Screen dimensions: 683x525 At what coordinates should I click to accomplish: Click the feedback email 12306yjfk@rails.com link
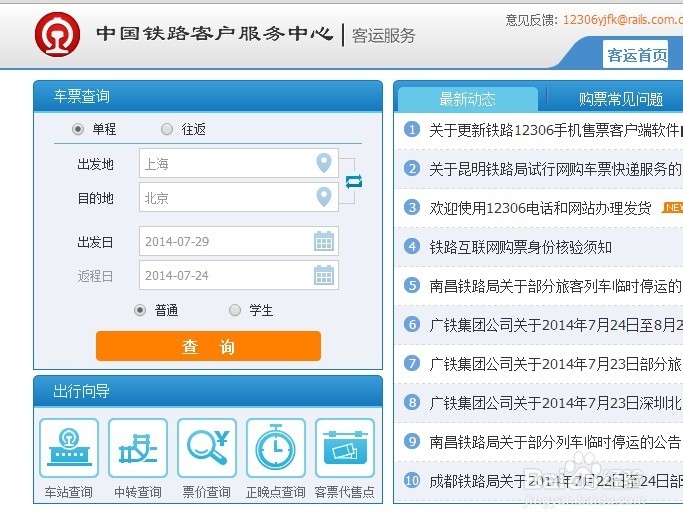[x=623, y=20]
